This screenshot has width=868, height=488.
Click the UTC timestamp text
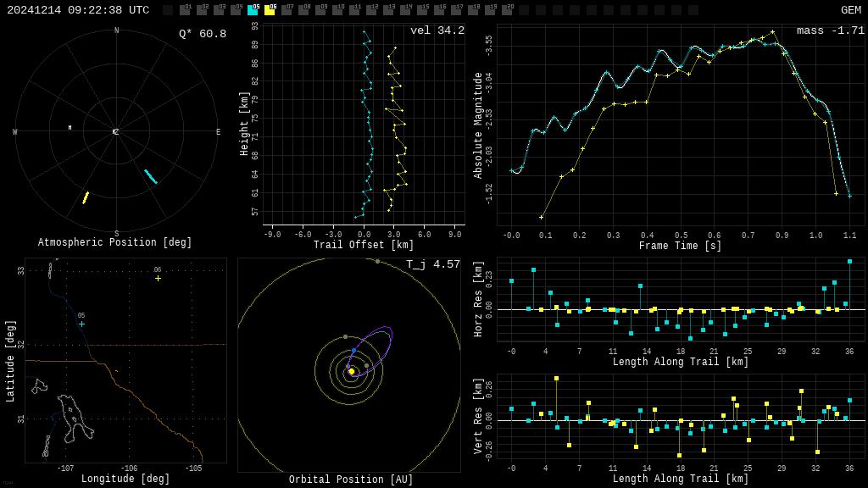78,10
